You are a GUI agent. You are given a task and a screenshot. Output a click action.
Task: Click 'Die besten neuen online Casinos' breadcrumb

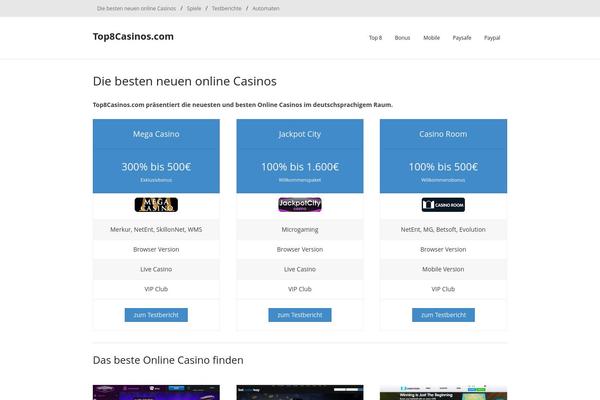click(136, 8)
